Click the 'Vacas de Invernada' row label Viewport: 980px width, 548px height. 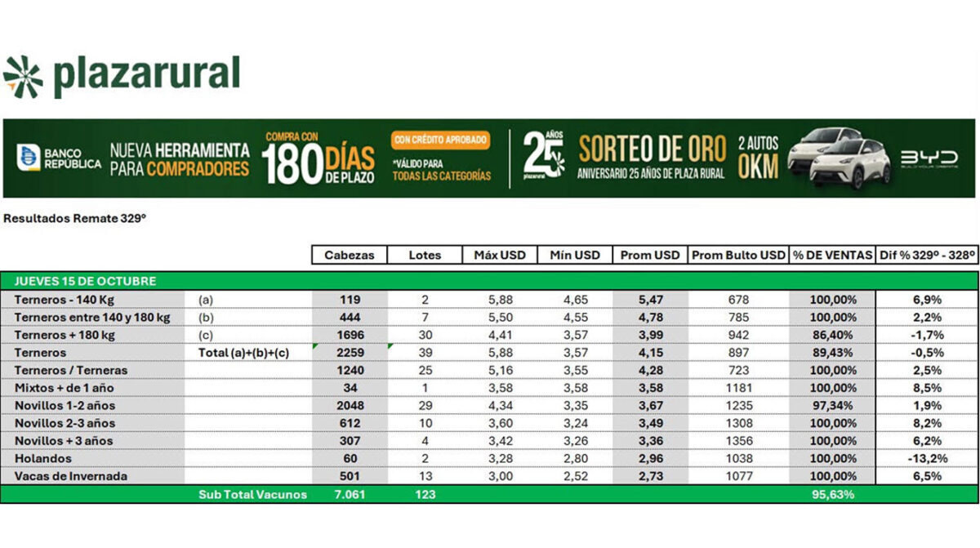[x=70, y=476]
